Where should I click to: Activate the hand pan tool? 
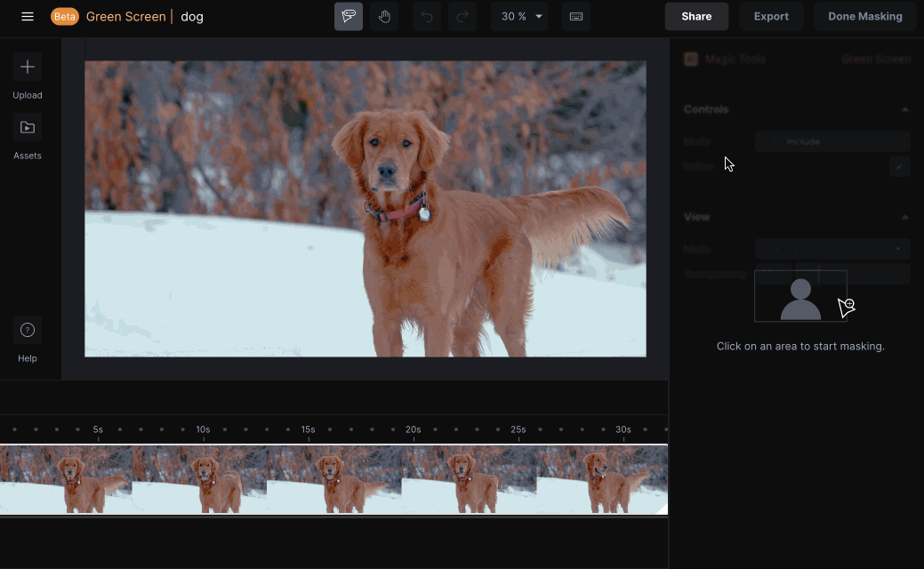pyautogui.click(x=384, y=17)
